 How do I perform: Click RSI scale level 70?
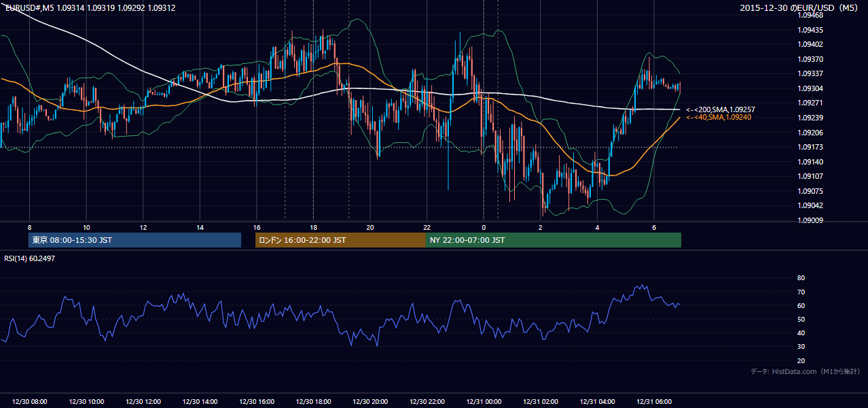coord(801,292)
